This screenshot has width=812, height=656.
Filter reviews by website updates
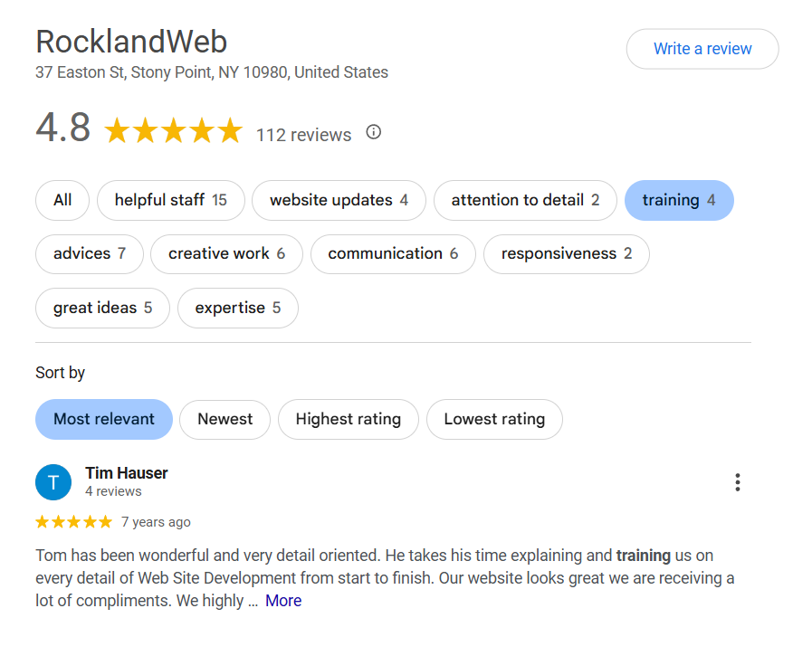point(339,200)
